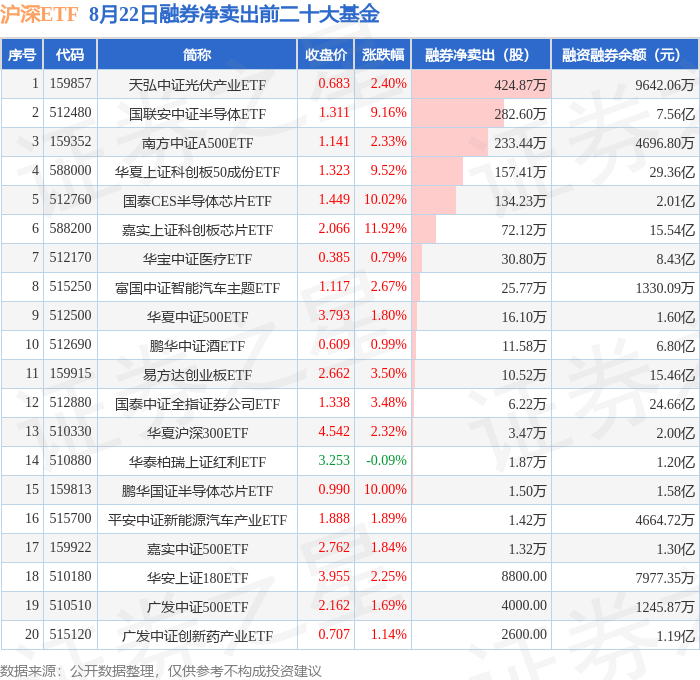Click the 涨跌幅 column header
Image resolution: width=700 pixels, height=680 pixels.
tap(383, 55)
